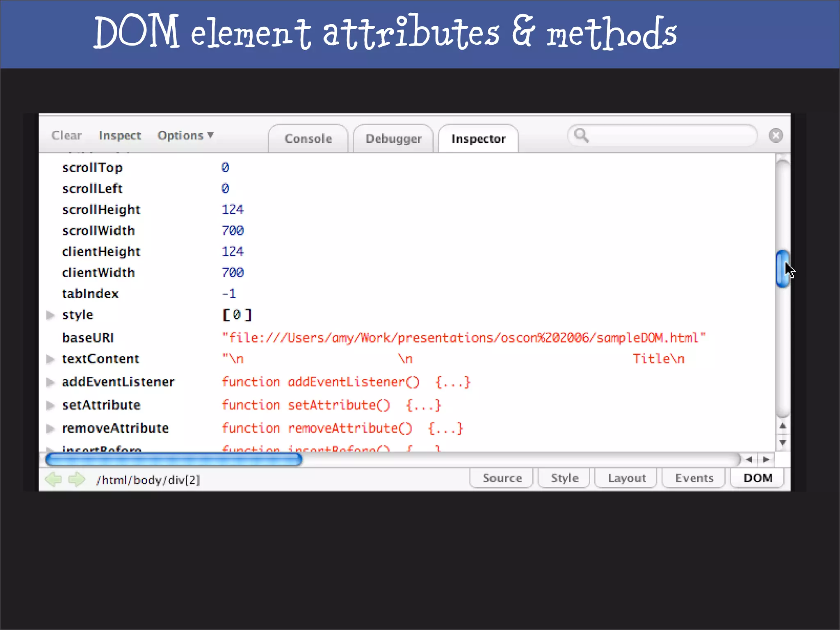Click the vertical scrollbar up arrow
The height and width of the screenshot is (630, 840).
pyautogui.click(x=783, y=426)
